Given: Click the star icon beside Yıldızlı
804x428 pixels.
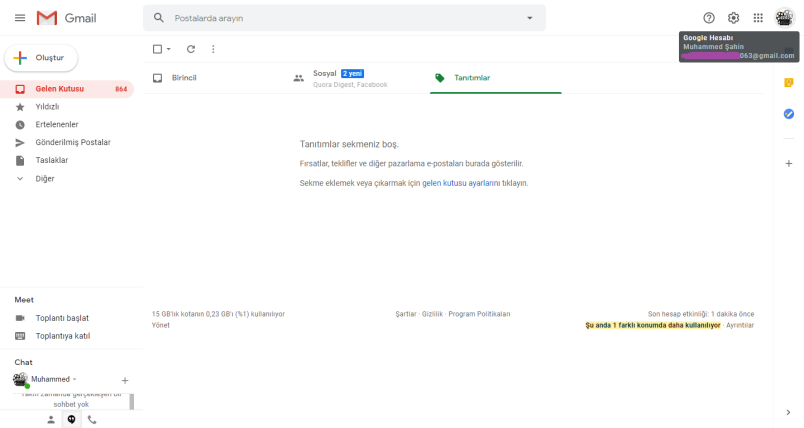Looking at the screenshot, I should click(x=20, y=107).
